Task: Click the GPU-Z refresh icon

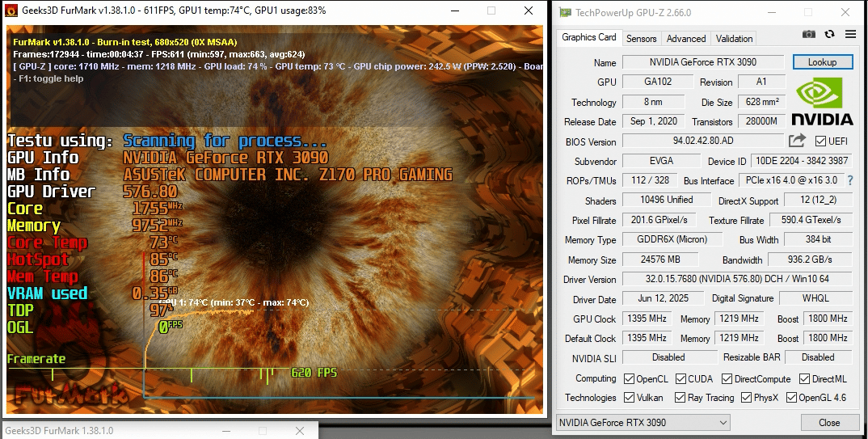Action: pos(829,34)
